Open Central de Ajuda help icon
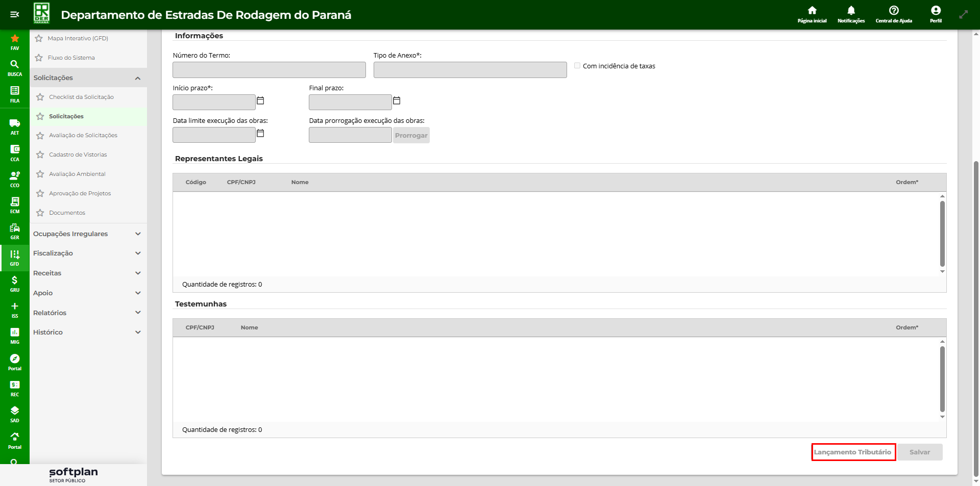This screenshot has height=486, width=980. click(893, 14)
